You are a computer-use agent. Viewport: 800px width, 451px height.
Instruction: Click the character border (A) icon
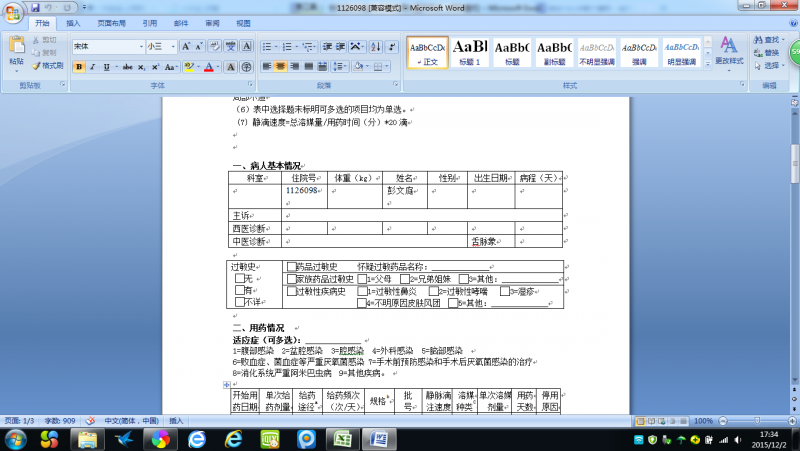(246, 46)
